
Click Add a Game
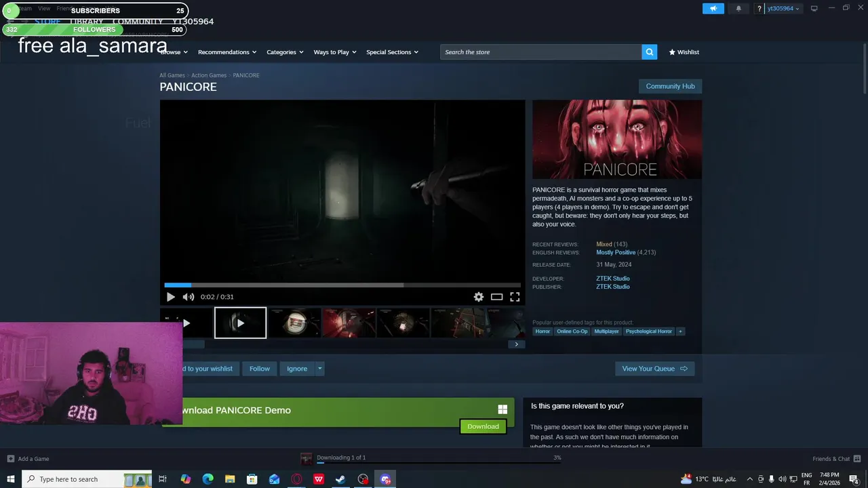[x=28, y=459]
